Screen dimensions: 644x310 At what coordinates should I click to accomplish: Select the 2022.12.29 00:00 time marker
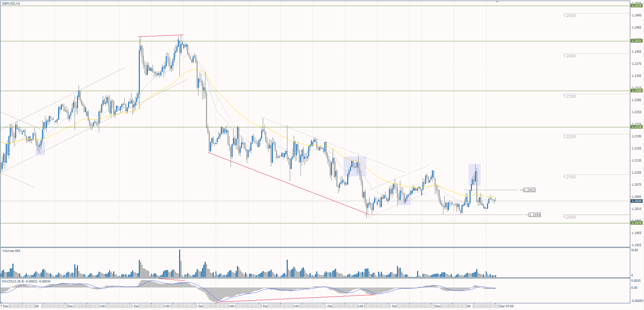tap(486, 306)
